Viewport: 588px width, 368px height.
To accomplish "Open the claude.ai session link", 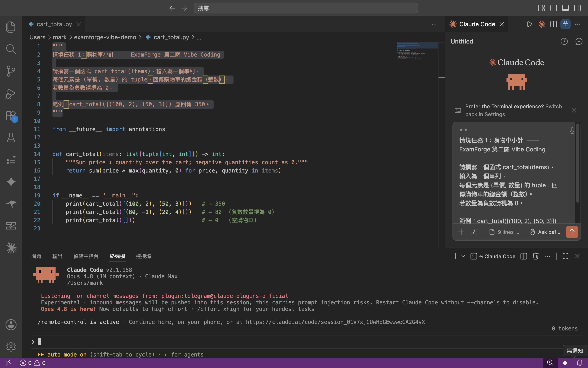I will [x=335, y=322].
